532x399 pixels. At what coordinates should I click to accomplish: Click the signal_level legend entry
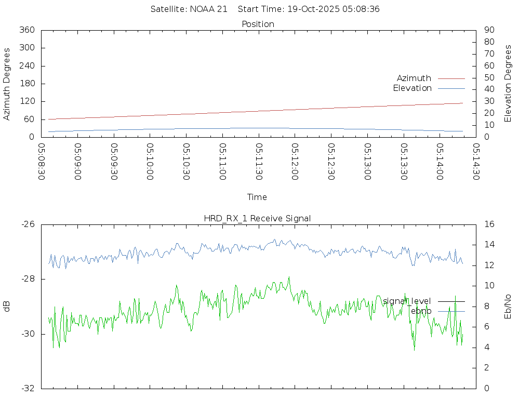click(x=407, y=301)
